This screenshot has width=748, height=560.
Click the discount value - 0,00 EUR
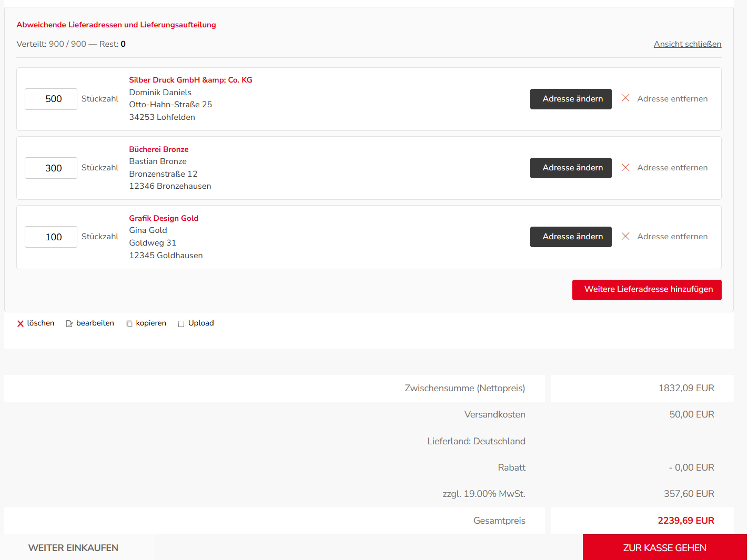pos(692,467)
